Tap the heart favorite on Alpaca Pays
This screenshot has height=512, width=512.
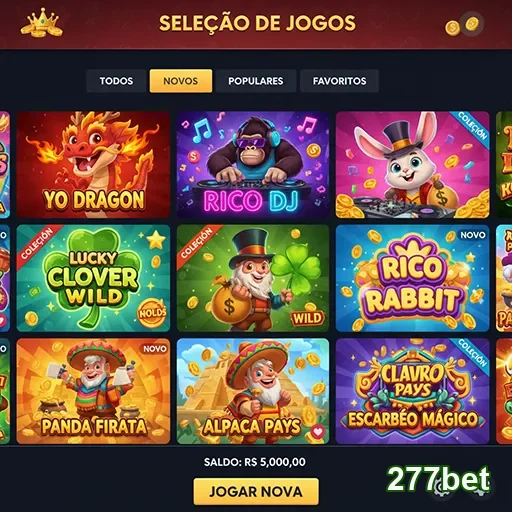point(317,432)
